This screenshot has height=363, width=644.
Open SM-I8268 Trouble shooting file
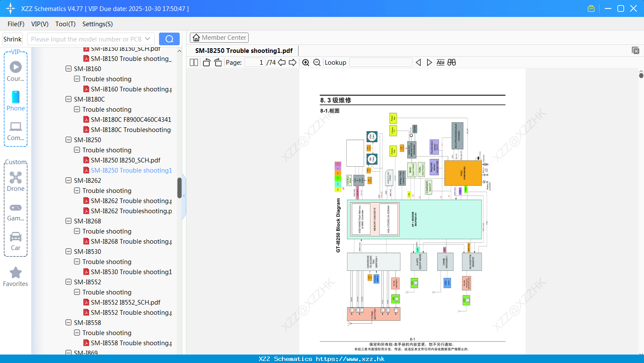tap(131, 241)
